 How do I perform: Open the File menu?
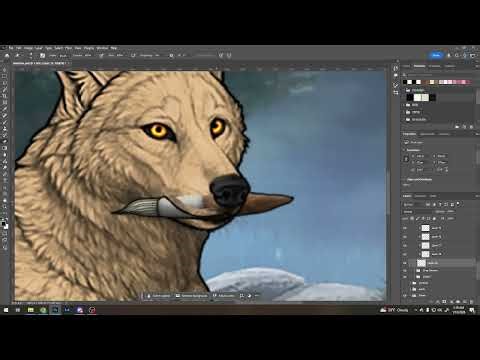11,48
